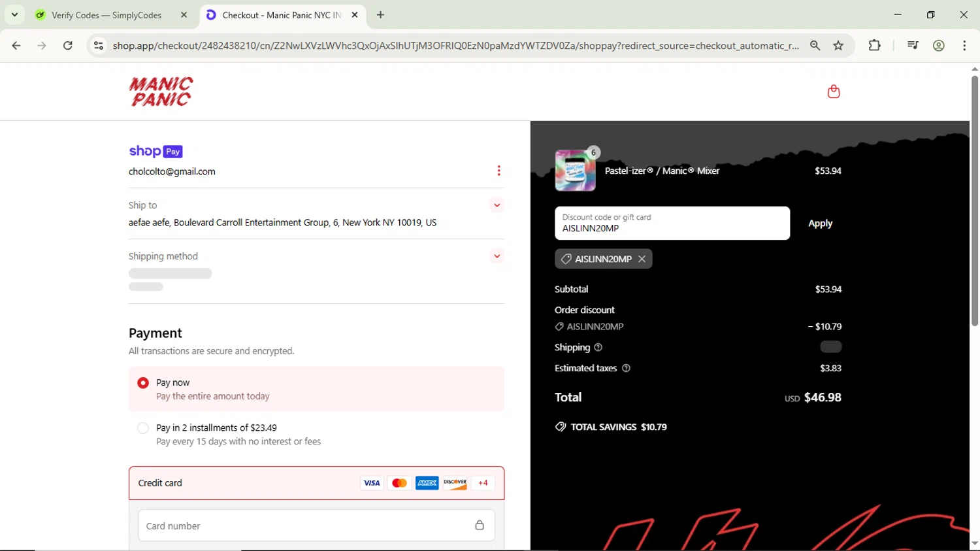This screenshot has width=980, height=551.
Task: Click the Card number field
Action: point(316,526)
